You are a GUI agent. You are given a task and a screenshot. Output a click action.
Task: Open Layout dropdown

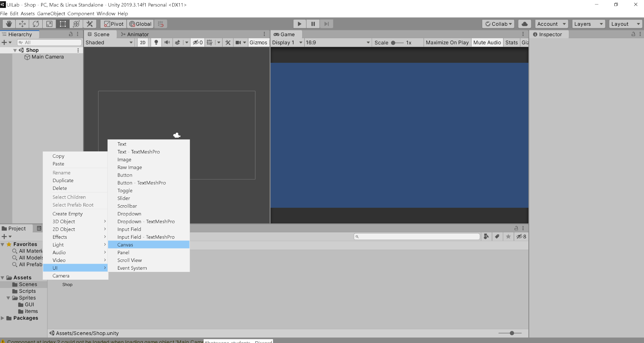coord(625,24)
